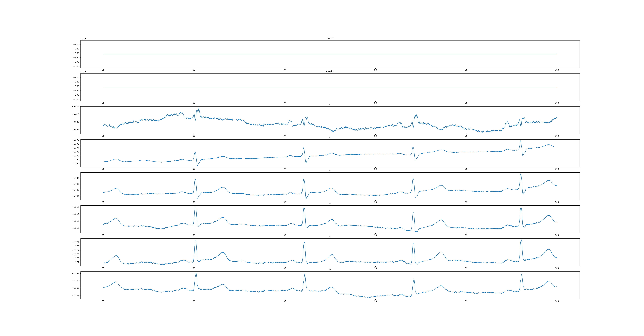Click the x-axis tick 95 below Lead I plot
Screen dimensions: 644x336
[103, 70]
